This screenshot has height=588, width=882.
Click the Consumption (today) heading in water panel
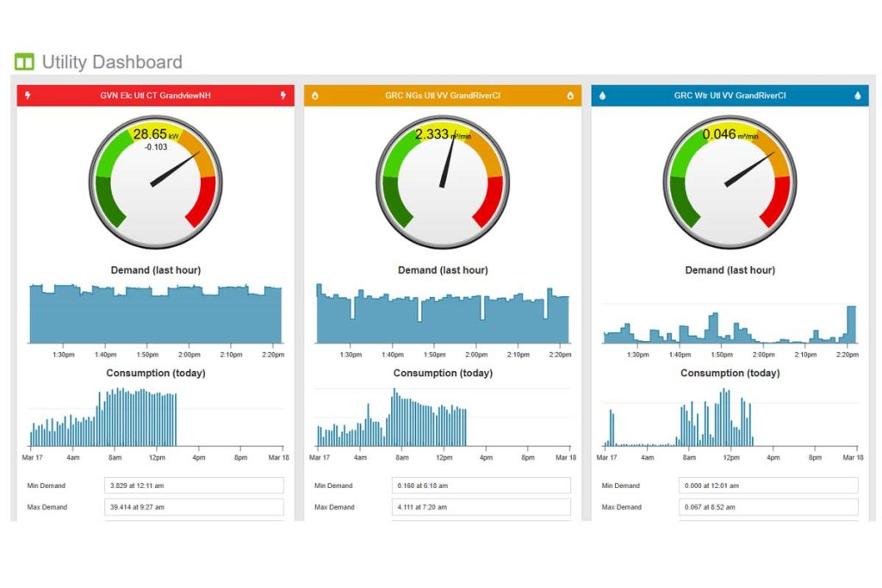click(730, 374)
